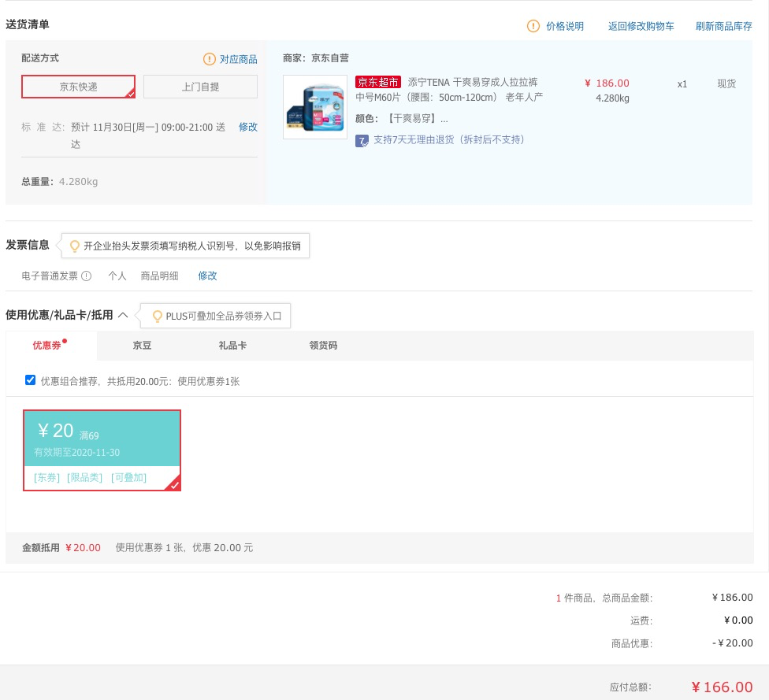Collapse the 使用优惠/礼品卡/抵用 section
The height and width of the screenshot is (700, 769).
[x=123, y=315]
